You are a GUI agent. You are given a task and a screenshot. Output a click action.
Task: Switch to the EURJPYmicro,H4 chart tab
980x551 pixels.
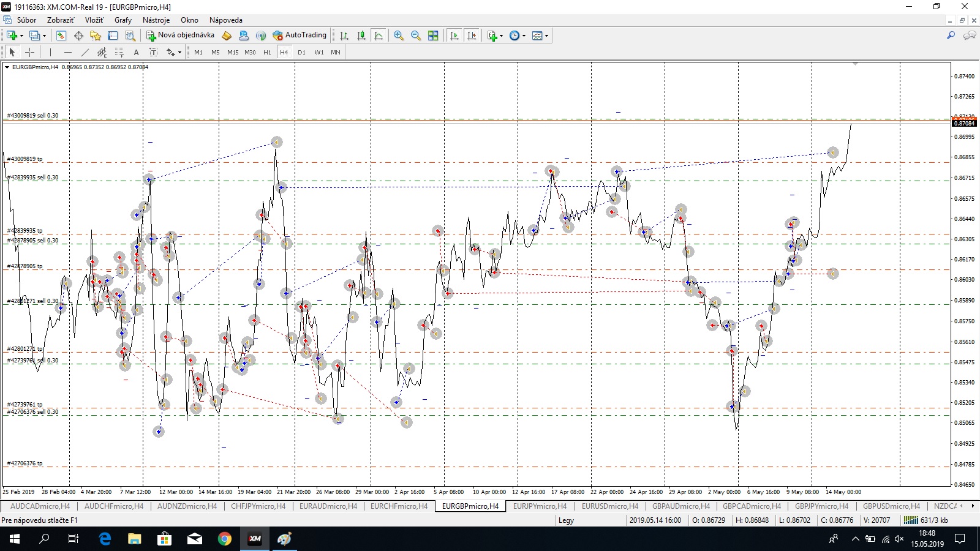(x=540, y=506)
